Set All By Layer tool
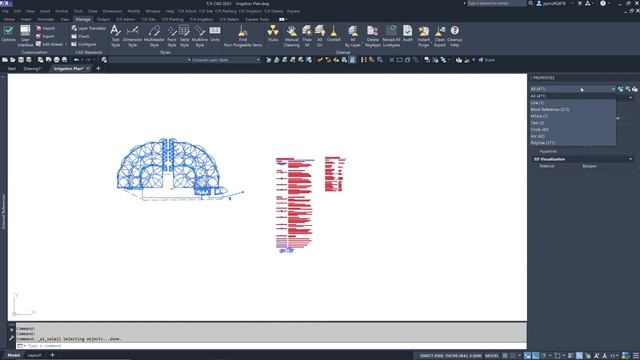The image size is (640, 360). [353, 36]
